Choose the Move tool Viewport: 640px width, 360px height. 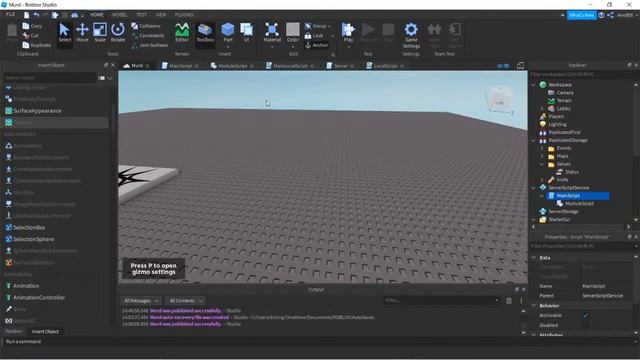tap(82, 33)
